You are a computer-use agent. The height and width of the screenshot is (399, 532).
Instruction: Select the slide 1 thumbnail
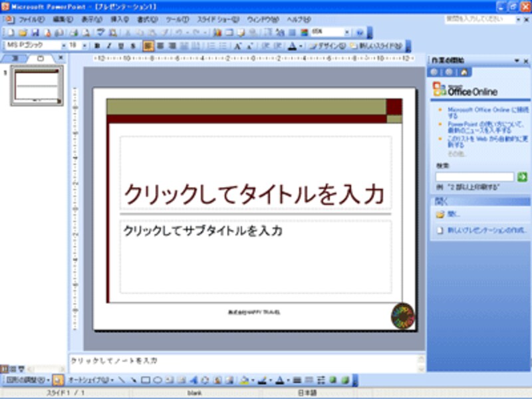(37, 86)
